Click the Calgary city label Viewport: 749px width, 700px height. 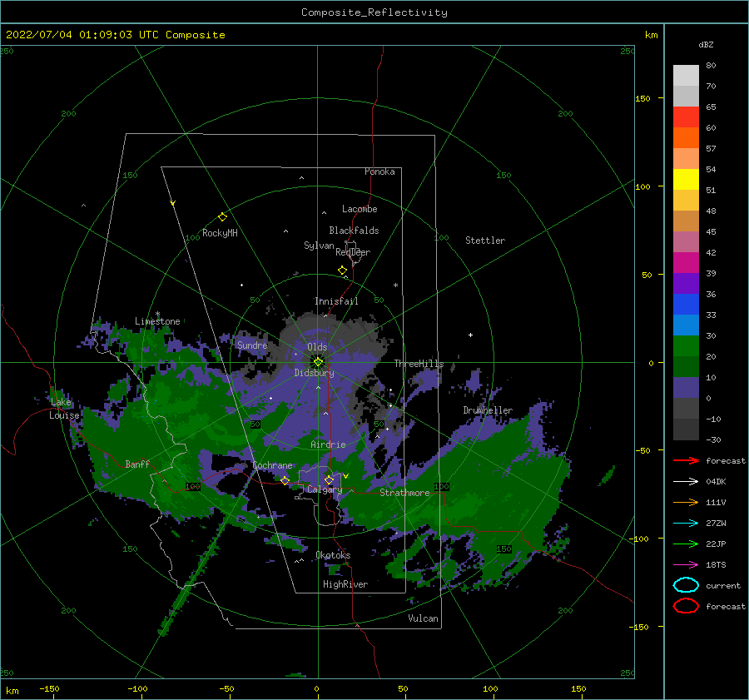point(325,489)
